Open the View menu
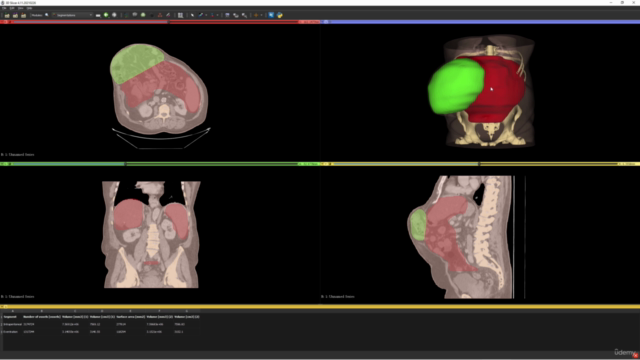 click(20, 8)
